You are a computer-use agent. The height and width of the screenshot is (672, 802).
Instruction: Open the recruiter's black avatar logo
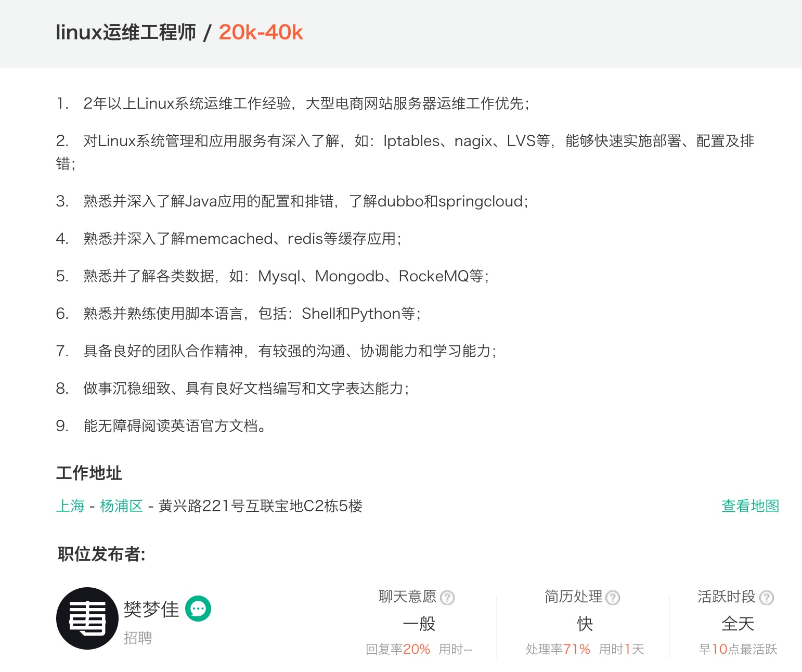point(87,618)
